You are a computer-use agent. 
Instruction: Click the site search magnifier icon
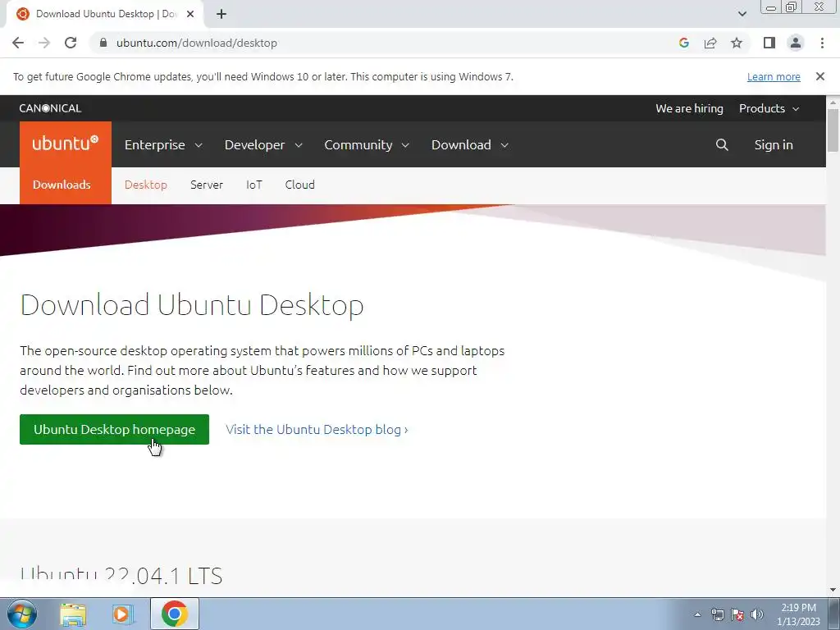[722, 144]
